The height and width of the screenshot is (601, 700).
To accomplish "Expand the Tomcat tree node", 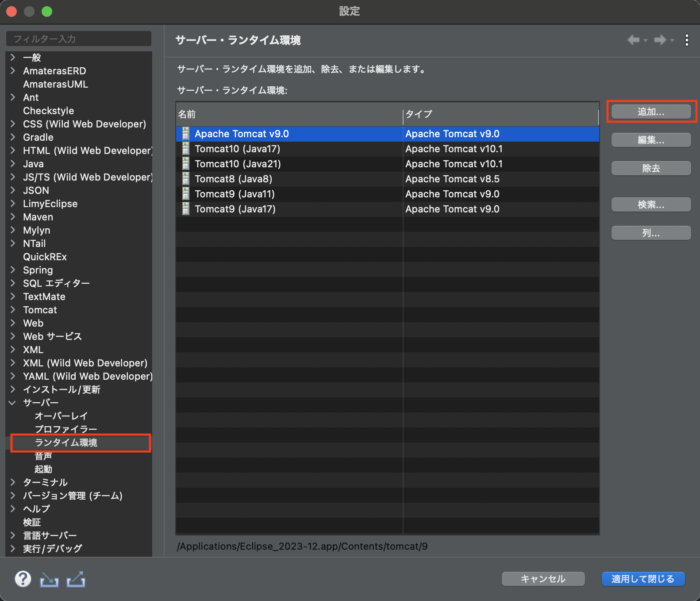I will 13,309.
